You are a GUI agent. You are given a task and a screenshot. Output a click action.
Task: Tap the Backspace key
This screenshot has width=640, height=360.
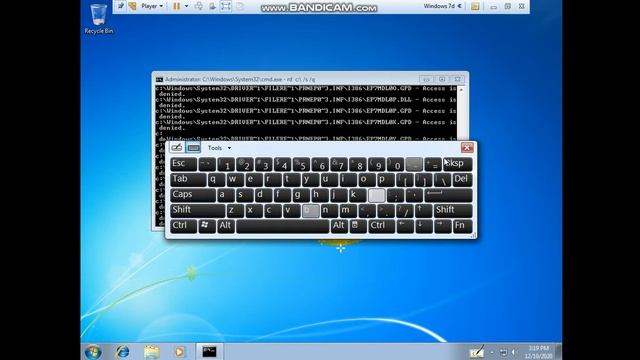click(458, 164)
